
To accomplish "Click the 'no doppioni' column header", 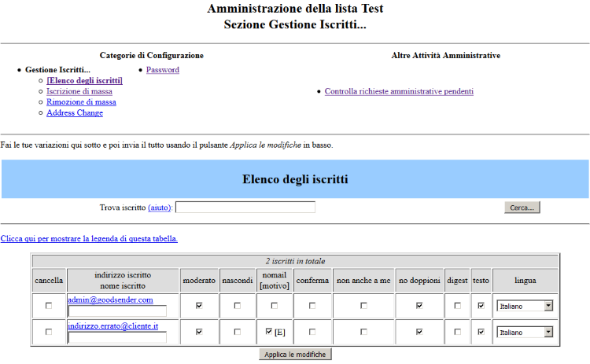I will pos(419,281).
